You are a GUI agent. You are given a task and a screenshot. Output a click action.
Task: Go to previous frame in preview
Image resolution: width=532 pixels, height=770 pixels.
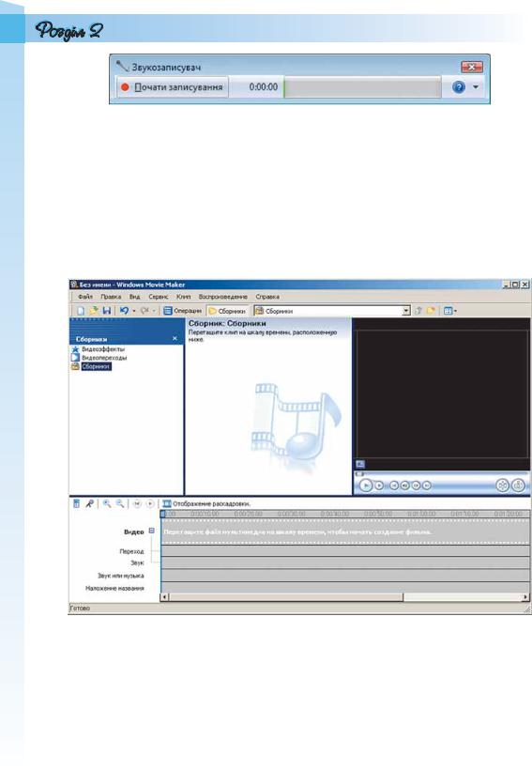coord(405,485)
